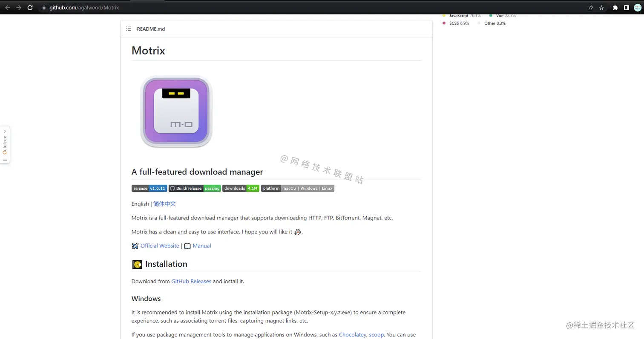Open the Manual link
Screen dimensions: 644x339
click(202, 246)
